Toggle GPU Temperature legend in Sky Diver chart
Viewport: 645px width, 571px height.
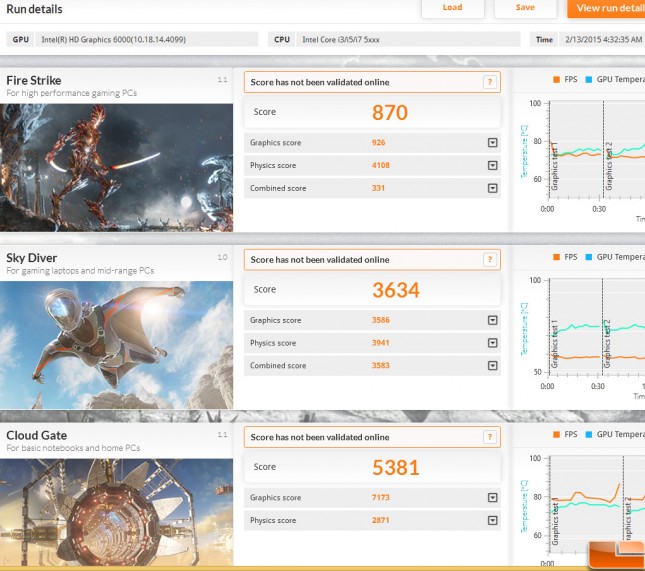coord(615,257)
